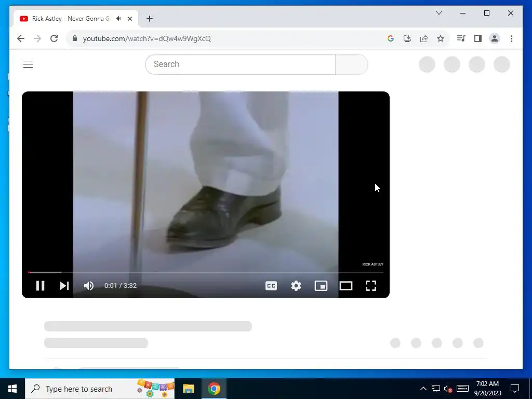Open the Windows Start menu
This screenshot has height=399, width=532.
click(x=12, y=389)
